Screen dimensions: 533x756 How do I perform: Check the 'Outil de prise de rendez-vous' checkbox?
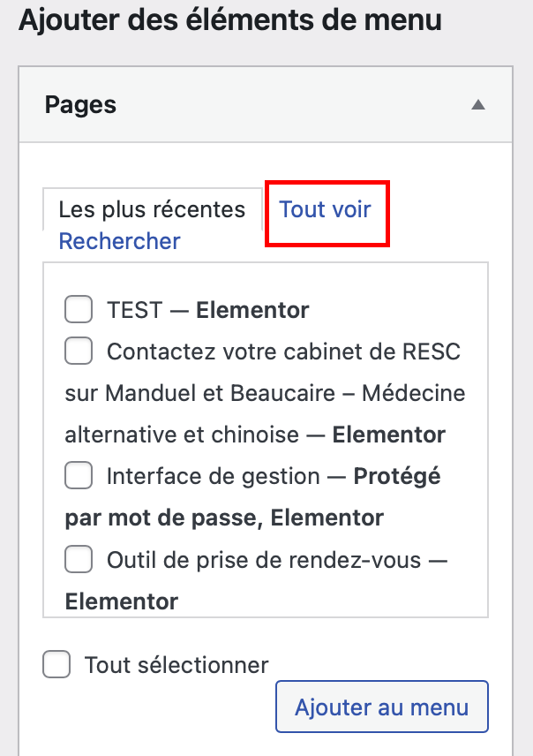[x=79, y=559]
